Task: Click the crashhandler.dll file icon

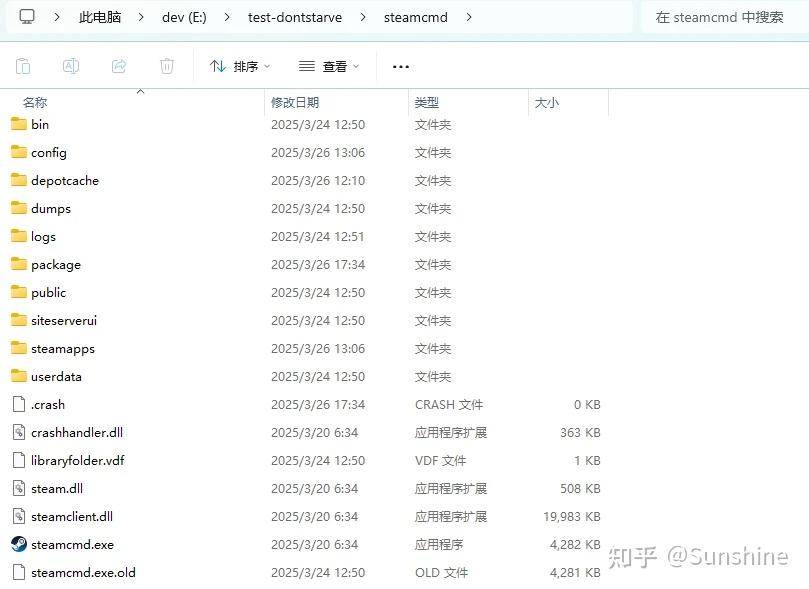Action: tap(19, 432)
